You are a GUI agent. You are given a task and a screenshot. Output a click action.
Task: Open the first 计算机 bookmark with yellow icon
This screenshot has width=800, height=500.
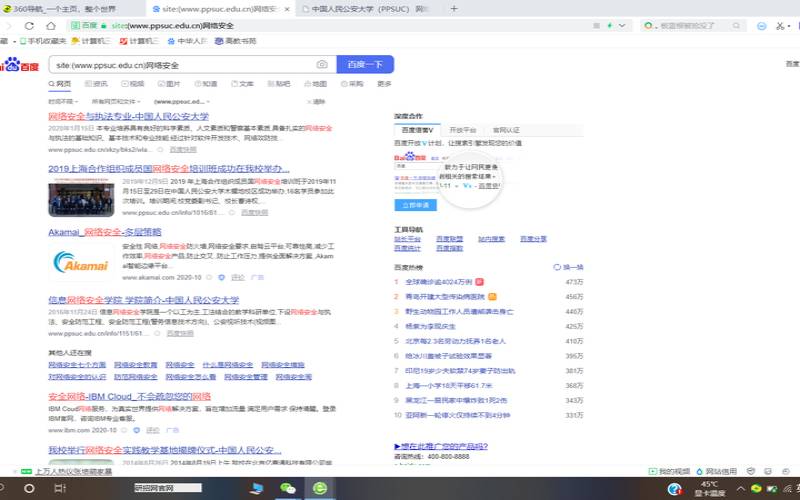pyautogui.click(x=91, y=41)
